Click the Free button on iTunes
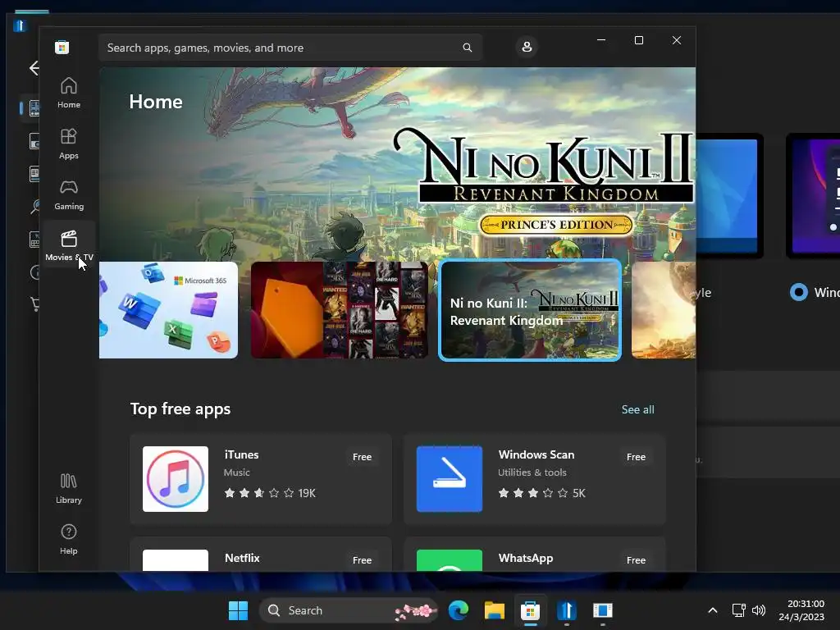The image size is (840, 630). click(362, 457)
